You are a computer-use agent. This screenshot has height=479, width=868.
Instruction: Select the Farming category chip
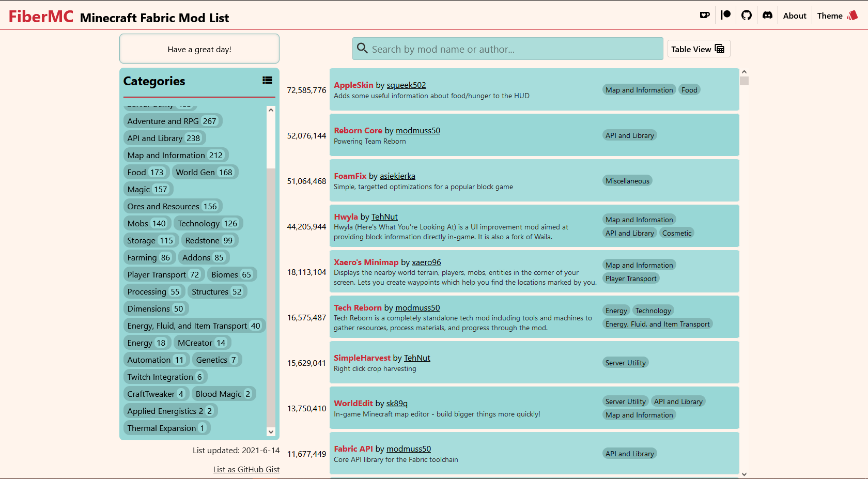click(149, 257)
